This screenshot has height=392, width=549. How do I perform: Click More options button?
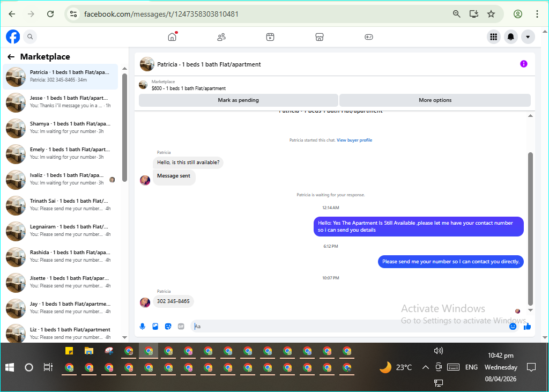click(x=435, y=100)
